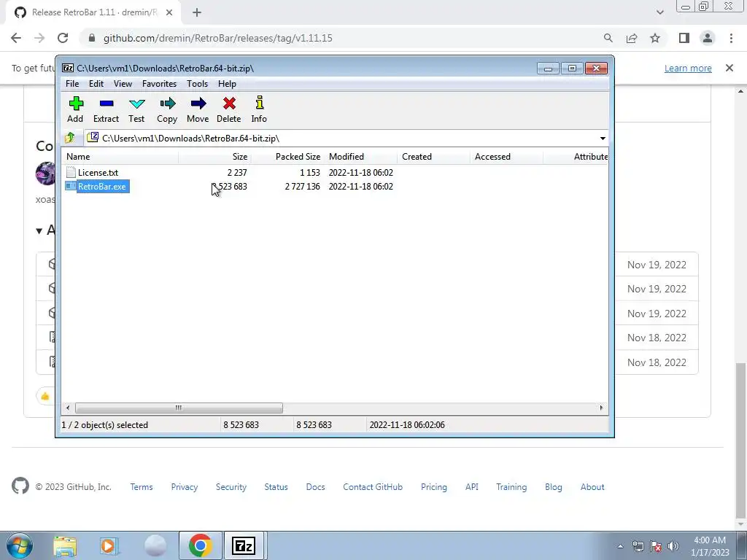This screenshot has height=560, width=747.
Task: Open the Favorites menu
Action: coord(159,84)
